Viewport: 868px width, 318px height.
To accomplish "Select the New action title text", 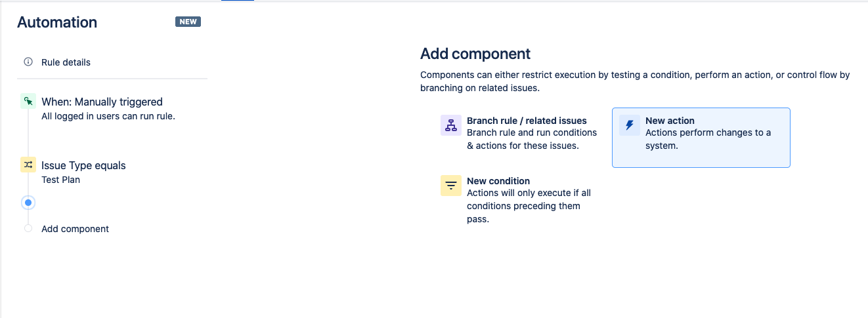I will point(670,121).
